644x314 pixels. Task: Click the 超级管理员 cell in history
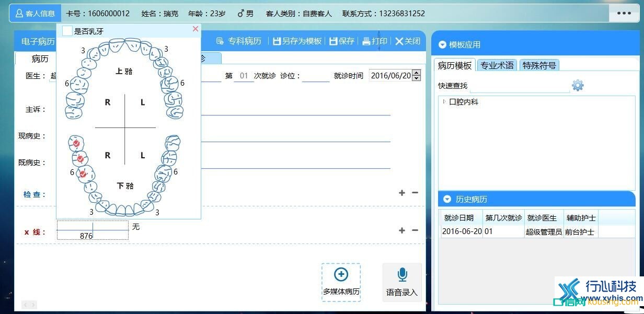[x=544, y=231]
